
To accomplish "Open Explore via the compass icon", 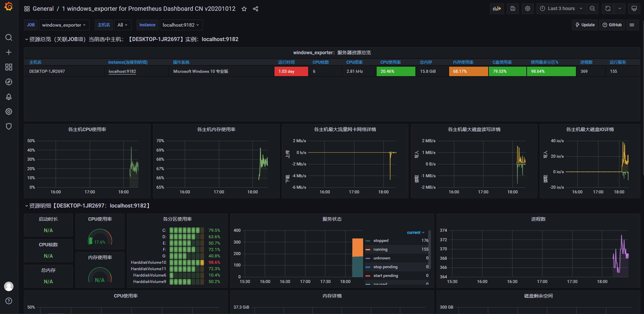I will [9, 82].
